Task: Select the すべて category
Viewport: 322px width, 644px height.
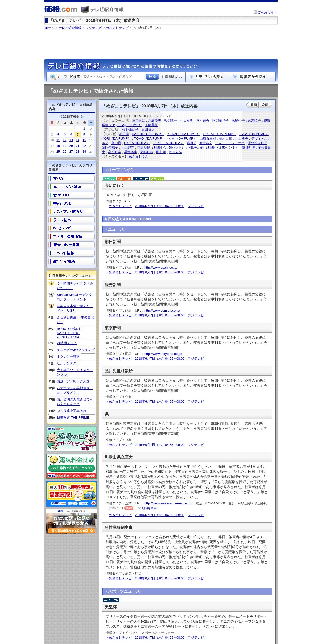Action: 71,178
